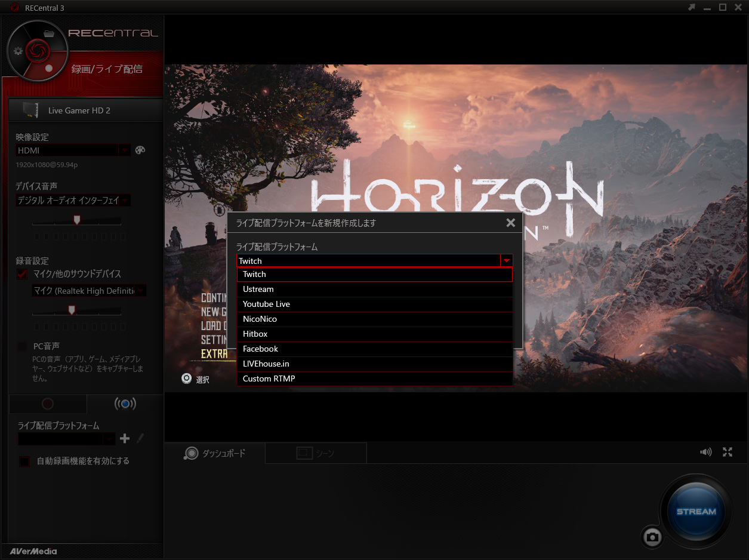Select Ustream from platform list
This screenshot has width=749, height=560.
[375, 290]
